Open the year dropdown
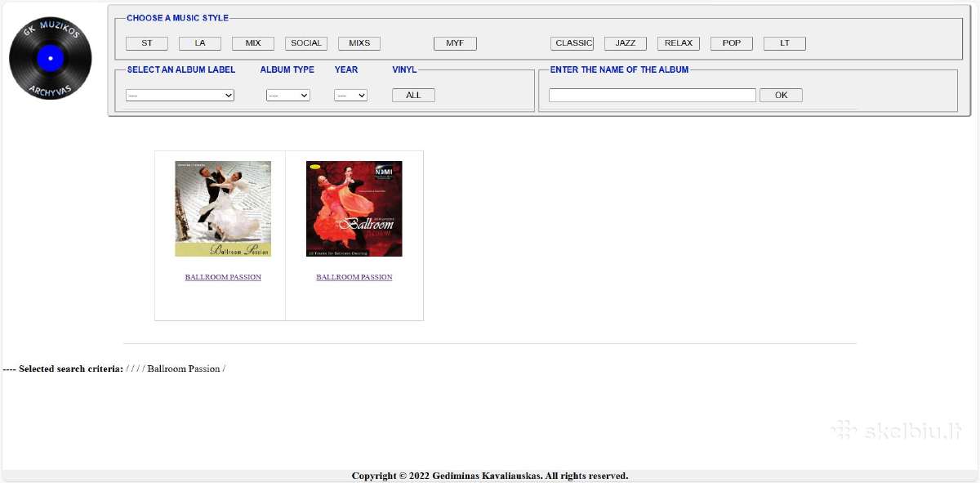980x483 pixels. tap(350, 96)
